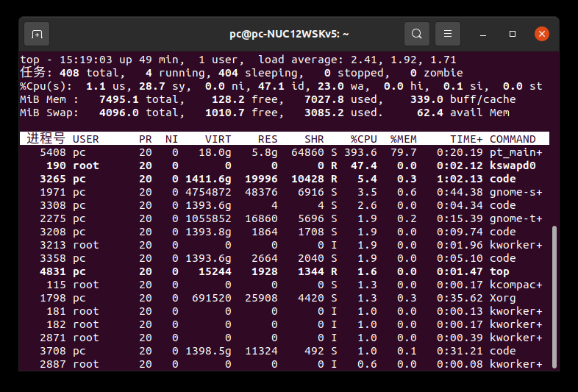The width and height of the screenshot is (578, 392).
Task: Click the 408 total tasks count
Action: pos(69,73)
